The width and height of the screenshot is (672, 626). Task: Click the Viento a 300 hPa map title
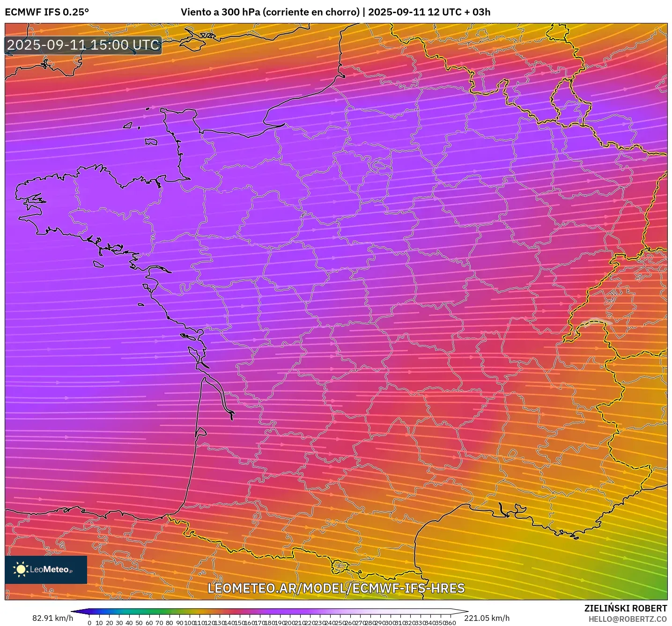point(335,12)
